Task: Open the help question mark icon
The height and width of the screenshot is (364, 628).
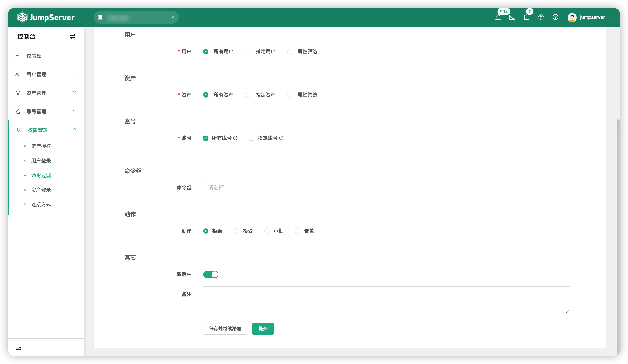Action: (x=555, y=17)
